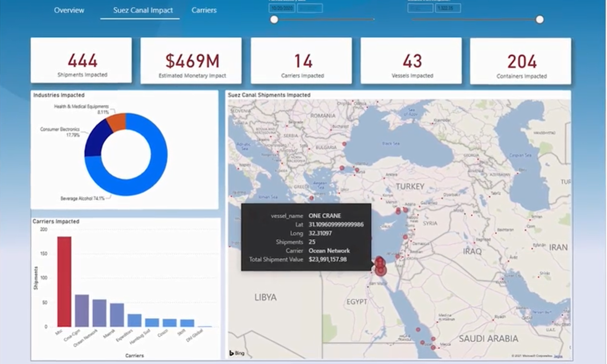Select the Suez Canal Impact tab
The width and height of the screenshot is (607, 364).
143,10
